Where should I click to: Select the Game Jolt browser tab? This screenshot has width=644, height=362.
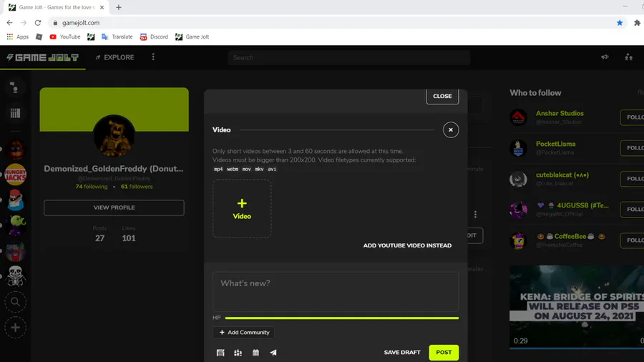57,7
